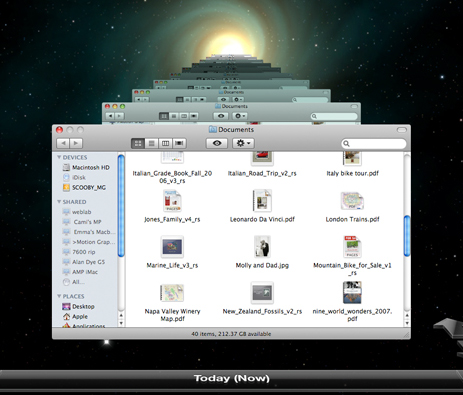Collapse the PLACES sidebar section
Screen dimensions: 463x395
click(x=59, y=296)
